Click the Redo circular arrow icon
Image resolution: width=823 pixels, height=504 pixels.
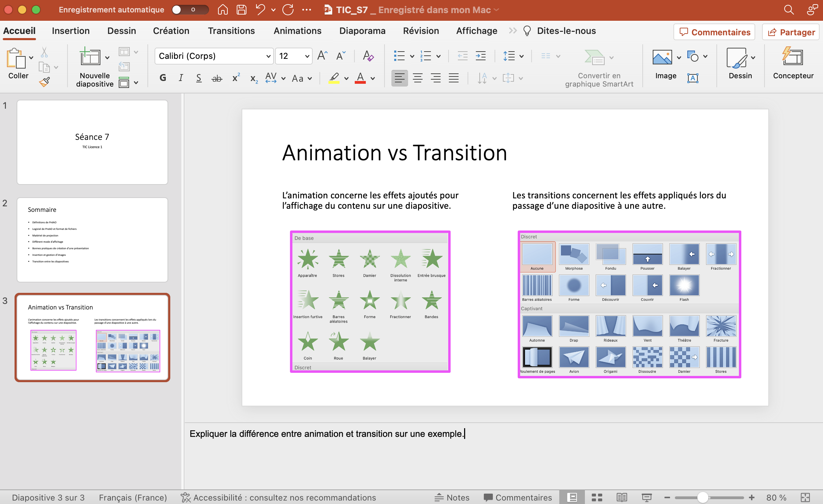pos(288,10)
